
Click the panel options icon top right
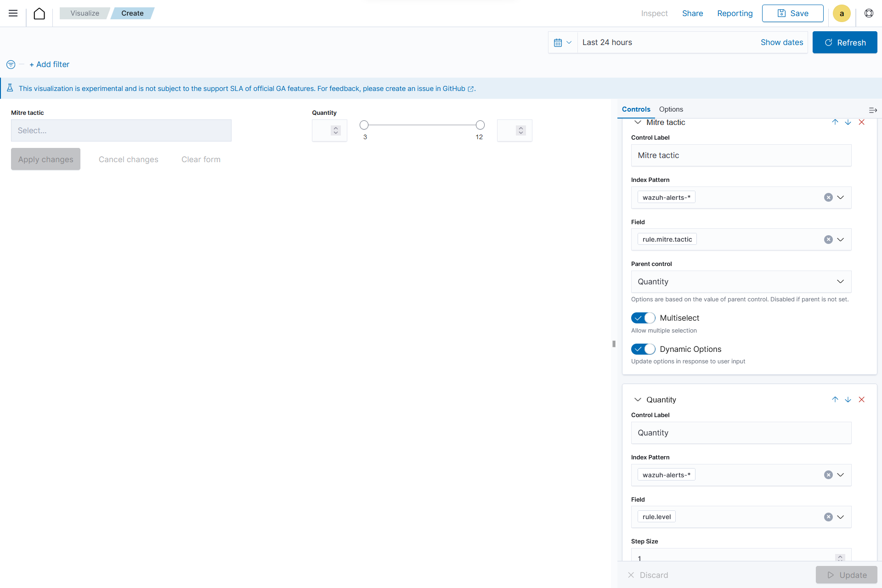tap(873, 109)
